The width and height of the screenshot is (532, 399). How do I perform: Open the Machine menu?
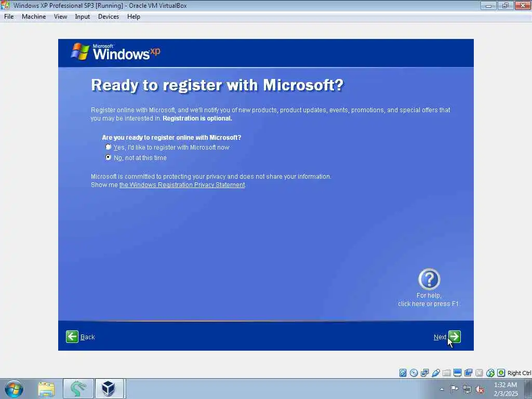[34, 17]
